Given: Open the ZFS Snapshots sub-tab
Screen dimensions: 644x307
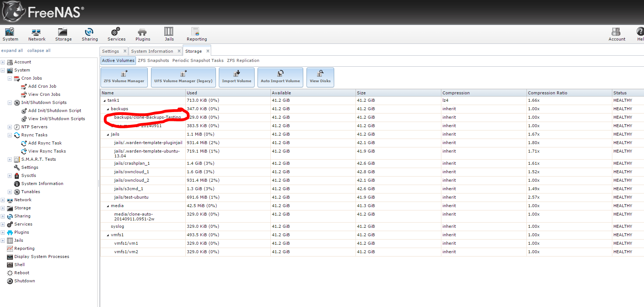Looking at the screenshot, I should (153, 60).
